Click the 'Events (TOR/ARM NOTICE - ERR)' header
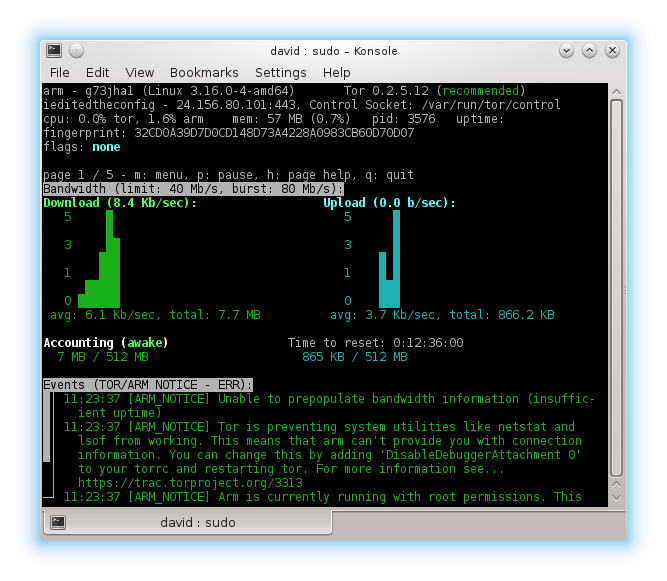Viewport: 667px width, 581px height. (x=148, y=385)
